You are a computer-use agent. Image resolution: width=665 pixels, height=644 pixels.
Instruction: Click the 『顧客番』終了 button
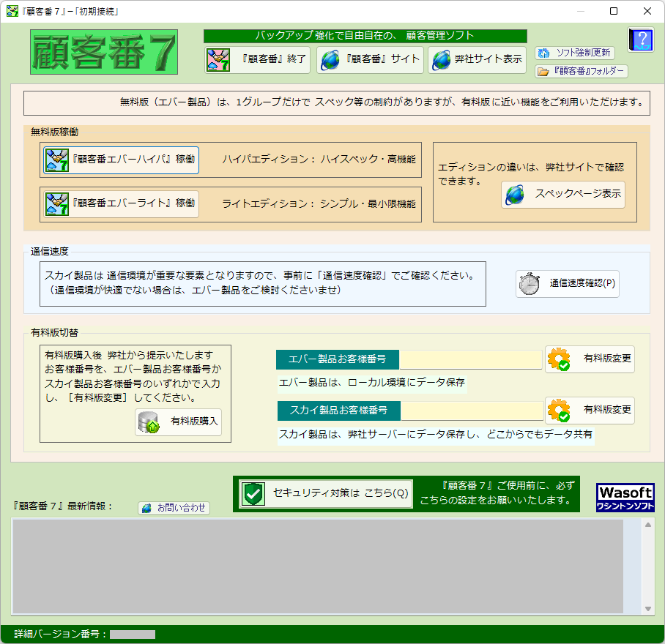[x=257, y=60]
